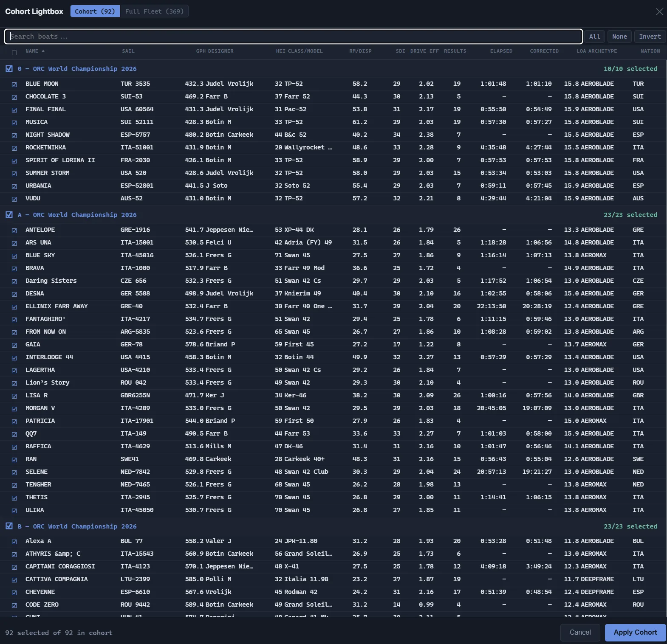Close the Cohort Lightbox dialog
This screenshot has height=644, width=667.
(x=659, y=11)
